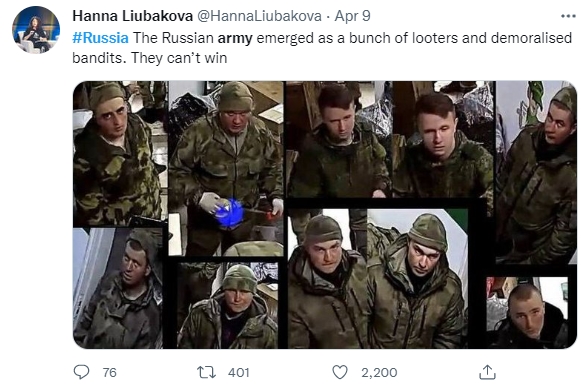View the 401 retweets count

(239, 372)
